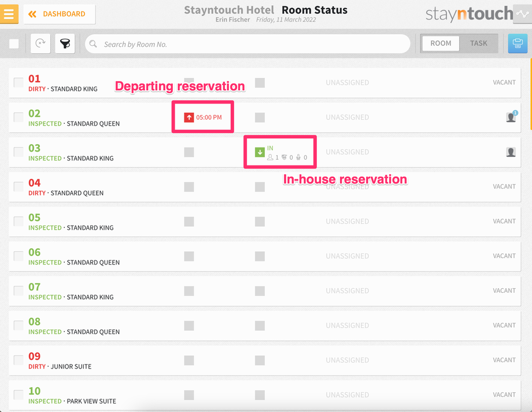The width and height of the screenshot is (532, 412).
Task: Select the checkbox for room 06
Action: (x=19, y=256)
